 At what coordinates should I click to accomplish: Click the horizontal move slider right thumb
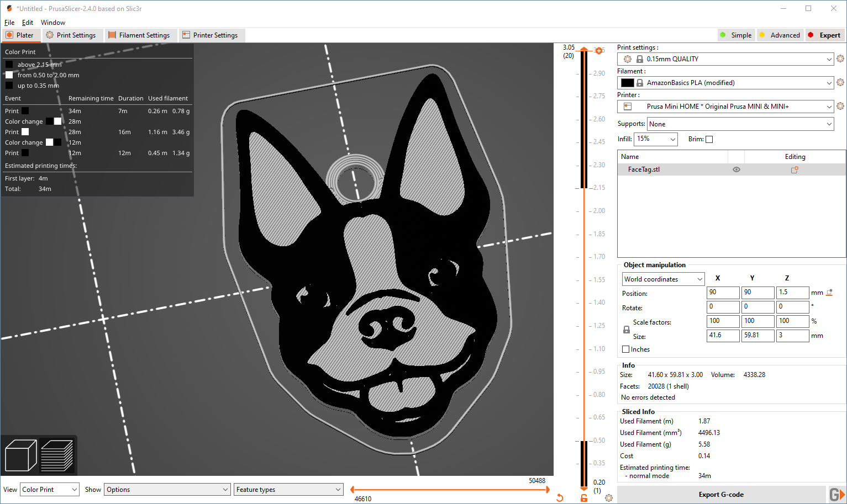pyautogui.click(x=548, y=489)
